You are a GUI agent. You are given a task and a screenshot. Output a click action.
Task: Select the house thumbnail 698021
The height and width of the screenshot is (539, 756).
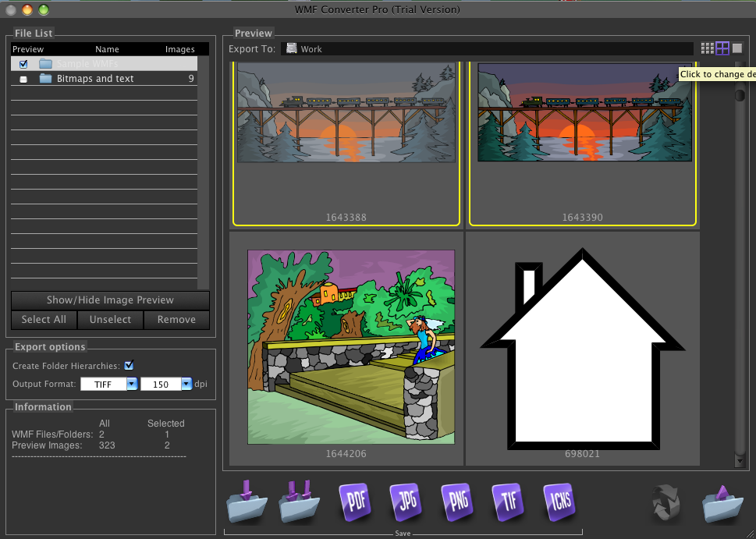pos(582,348)
